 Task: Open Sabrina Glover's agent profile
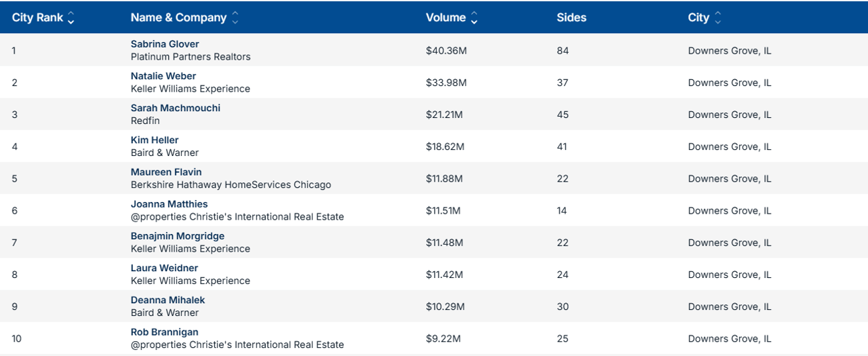(x=165, y=44)
